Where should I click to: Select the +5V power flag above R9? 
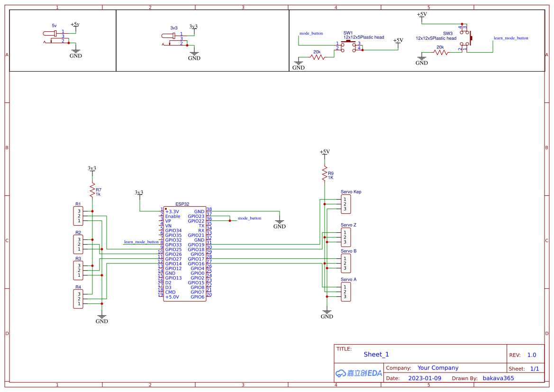click(x=325, y=153)
